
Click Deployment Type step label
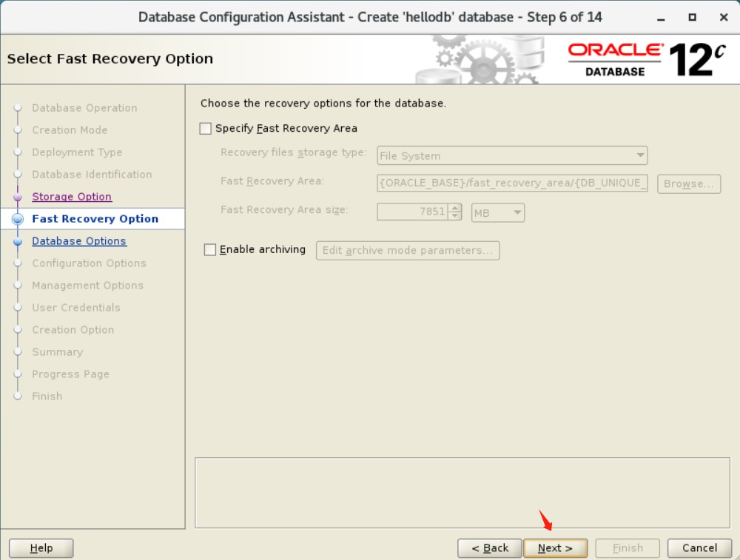click(x=77, y=152)
